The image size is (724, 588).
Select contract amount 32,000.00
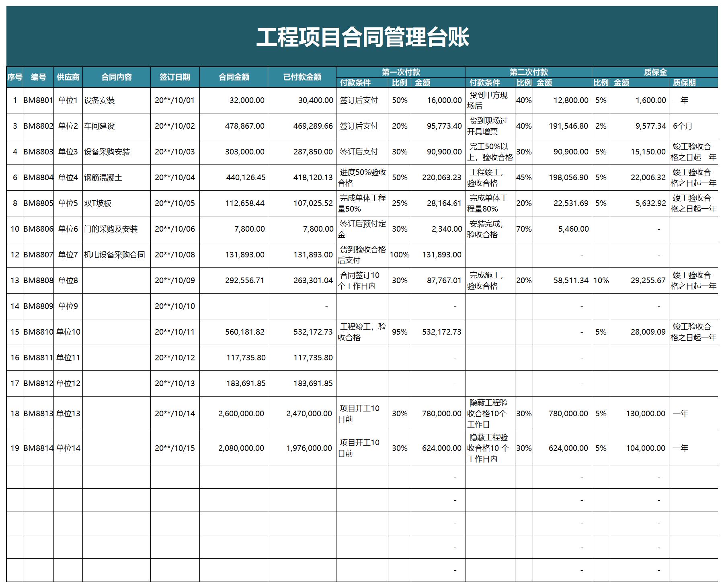[234, 100]
